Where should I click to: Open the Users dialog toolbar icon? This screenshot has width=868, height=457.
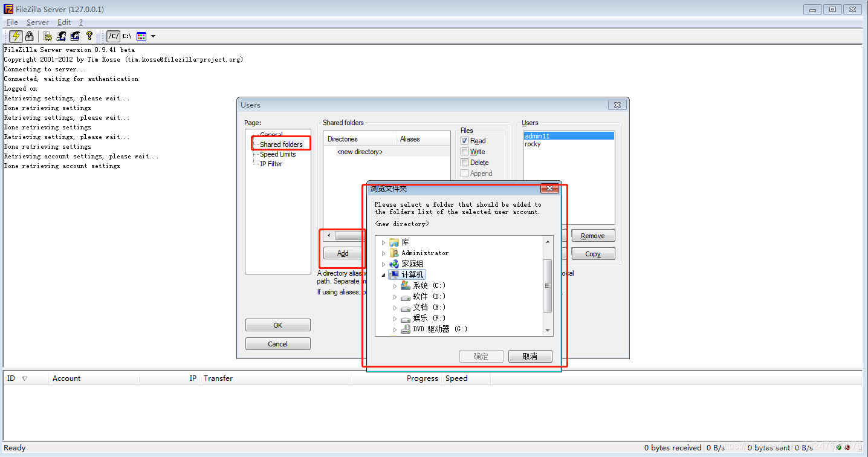[62, 36]
